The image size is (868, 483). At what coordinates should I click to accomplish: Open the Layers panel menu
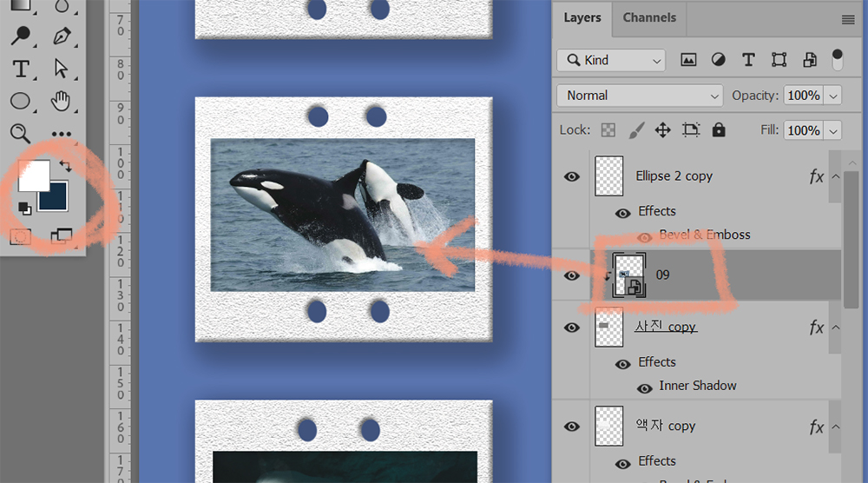848,20
